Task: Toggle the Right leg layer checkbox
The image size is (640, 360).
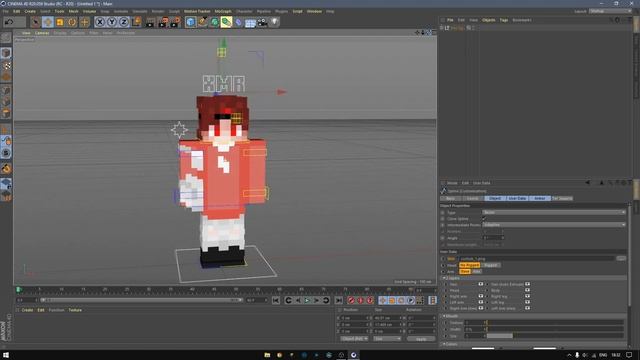Action: pyautogui.click(x=527, y=296)
